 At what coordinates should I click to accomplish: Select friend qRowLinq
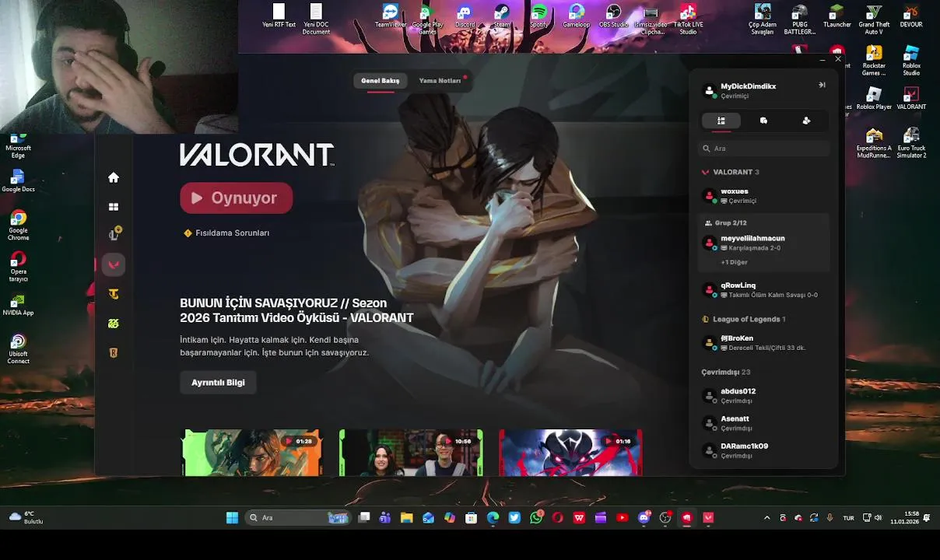click(764, 290)
